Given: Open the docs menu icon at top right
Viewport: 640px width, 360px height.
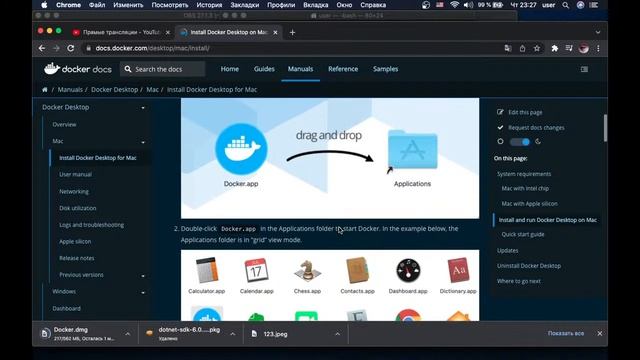Looking at the screenshot, I should point(584,69).
